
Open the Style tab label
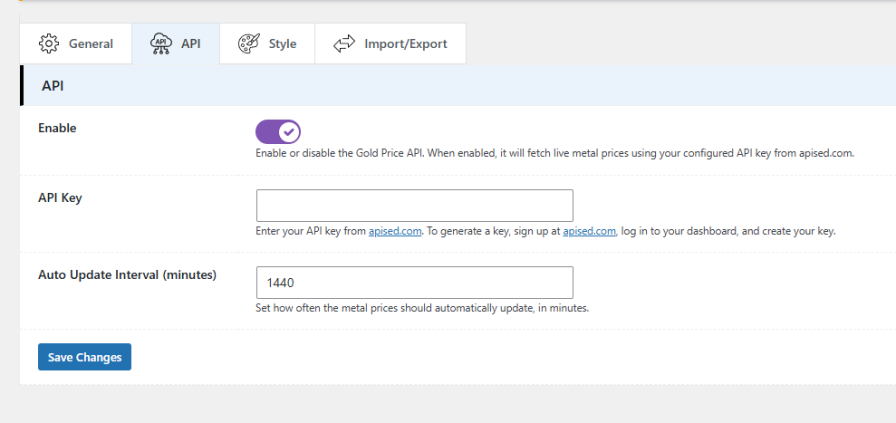(282, 44)
